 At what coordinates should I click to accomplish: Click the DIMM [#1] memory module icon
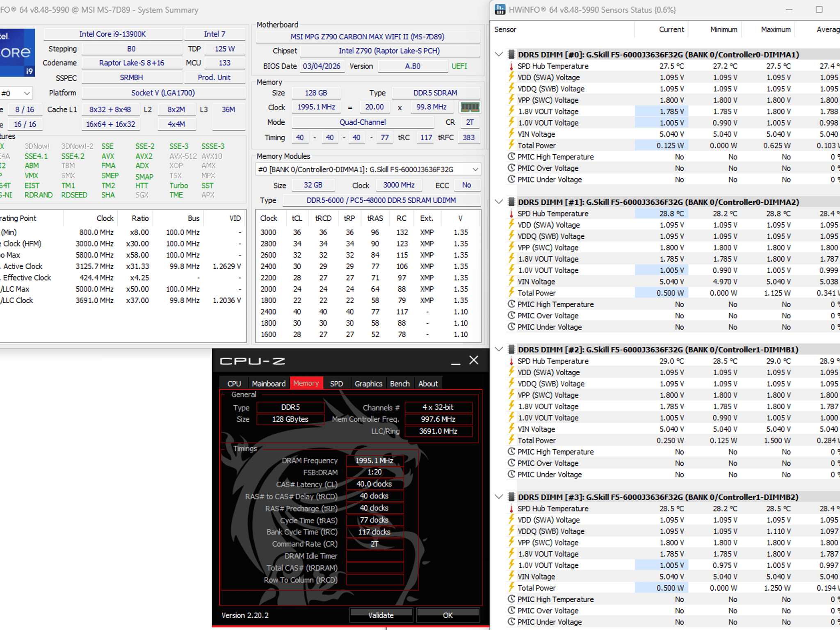pos(511,202)
